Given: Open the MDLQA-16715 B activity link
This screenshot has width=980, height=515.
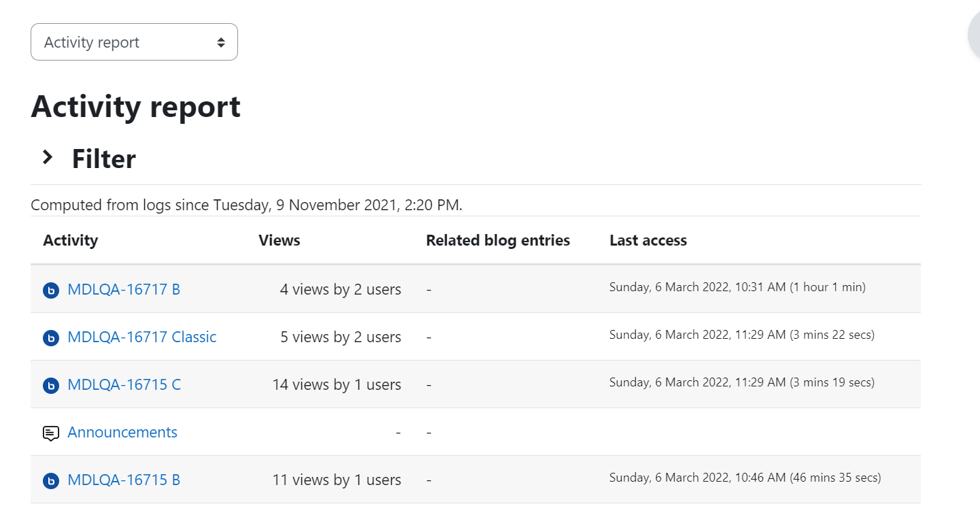Looking at the screenshot, I should pos(124,480).
